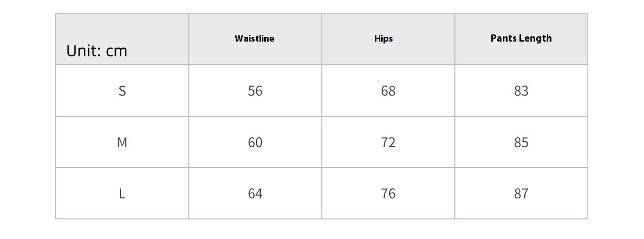Screen dimensions: 644x239
Task: Click the word 'Pants' in the header
Action: (504, 38)
